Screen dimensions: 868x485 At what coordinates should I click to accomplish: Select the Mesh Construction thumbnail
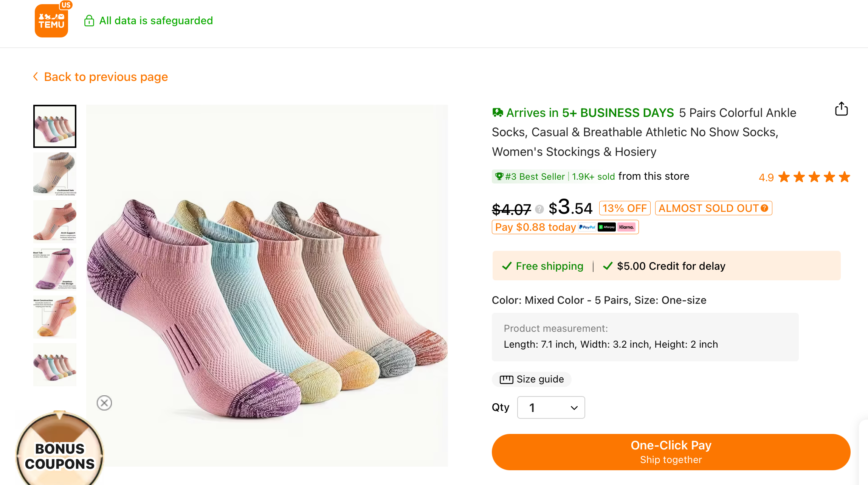coord(55,317)
